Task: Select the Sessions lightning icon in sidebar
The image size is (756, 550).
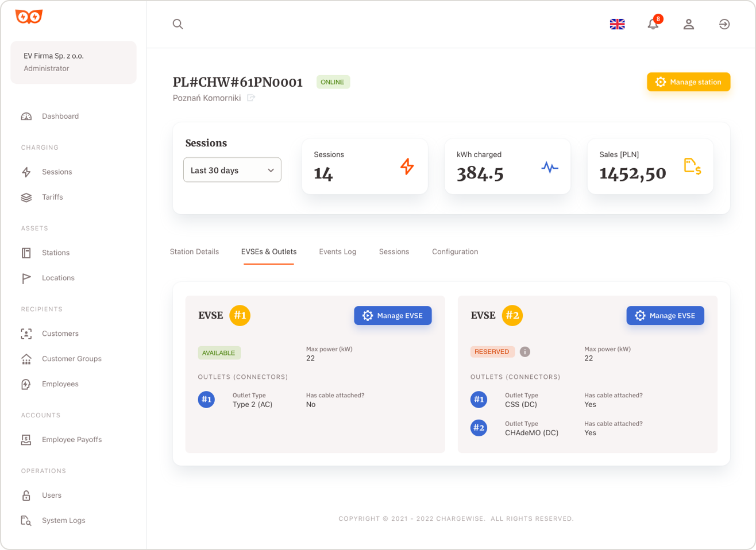Action: click(x=26, y=172)
